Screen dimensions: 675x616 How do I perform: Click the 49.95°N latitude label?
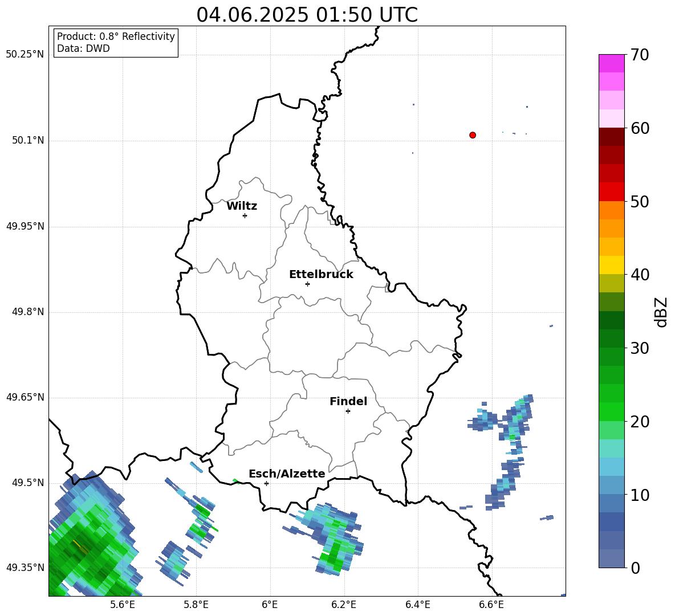point(25,226)
